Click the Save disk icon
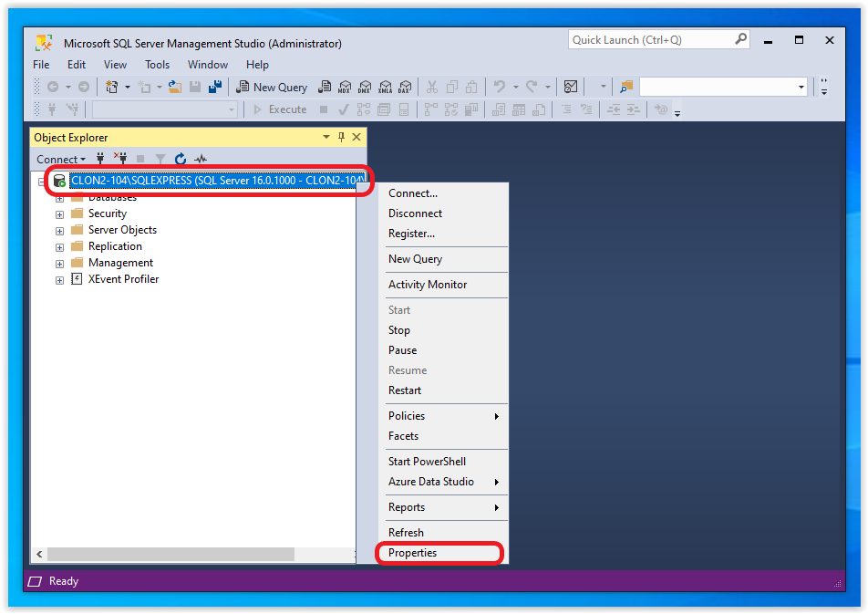The width and height of the screenshot is (868, 614). pyautogui.click(x=195, y=87)
